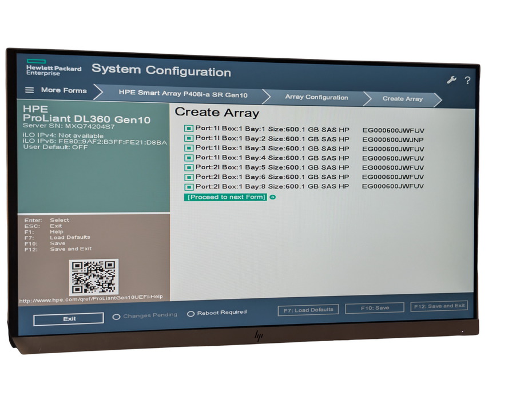Open the More Forms menu label
532x400 pixels.
[64, 90]
